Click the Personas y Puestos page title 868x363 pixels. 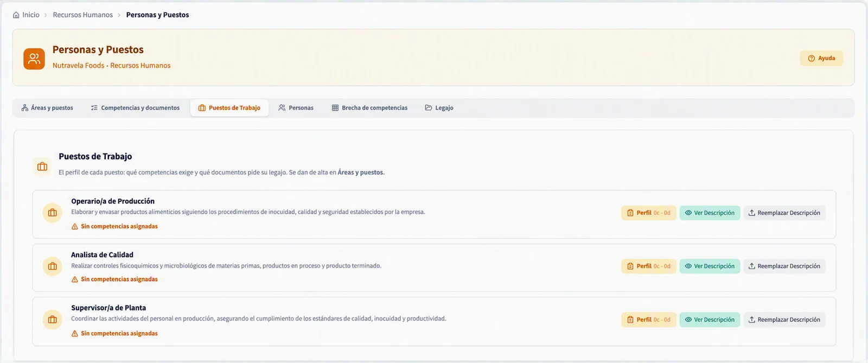pos(98,49)
